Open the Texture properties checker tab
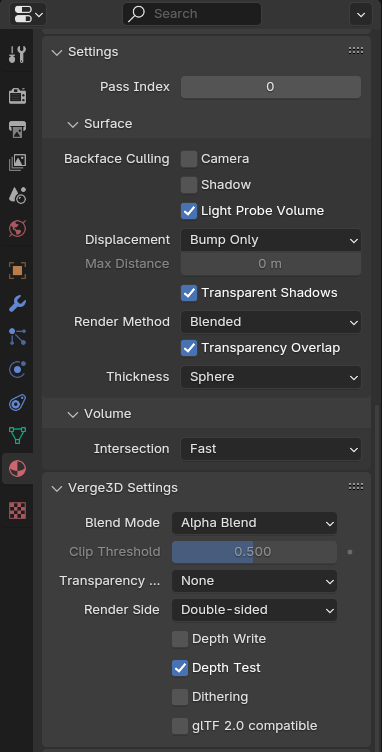The height and width of the screenshot is (752, 382). 17,510
